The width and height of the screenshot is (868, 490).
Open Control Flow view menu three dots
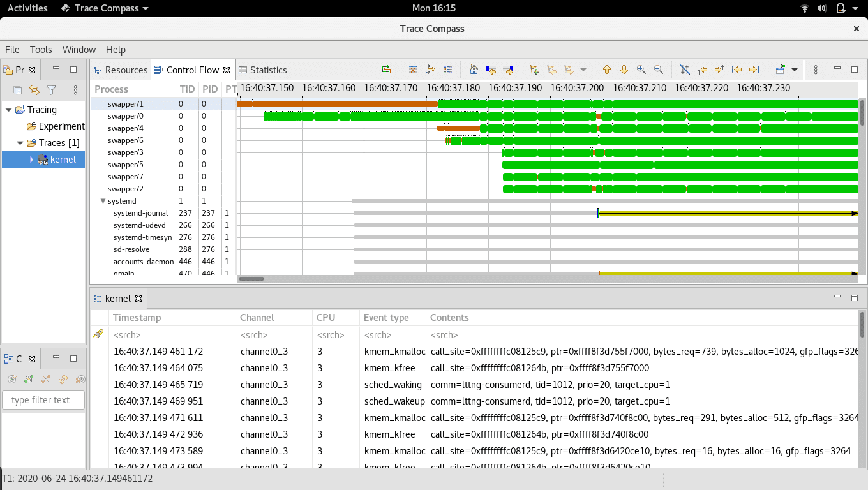(816, 70)
